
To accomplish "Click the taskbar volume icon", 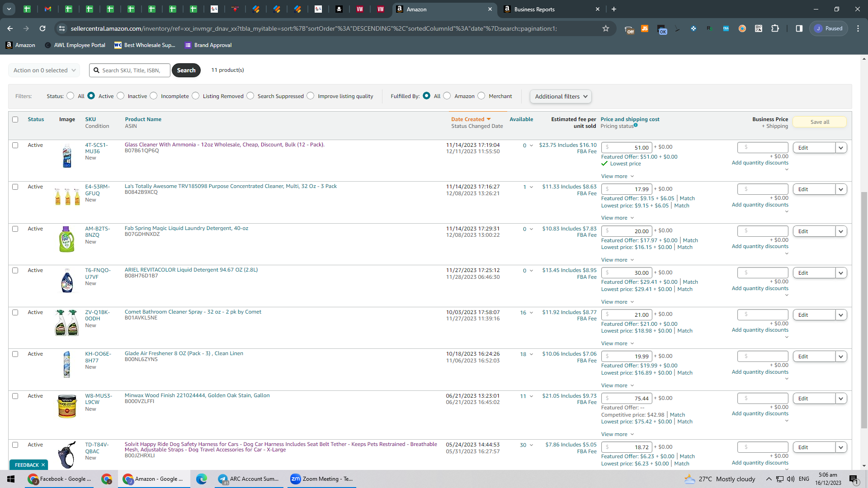I will tap(790, 479).
